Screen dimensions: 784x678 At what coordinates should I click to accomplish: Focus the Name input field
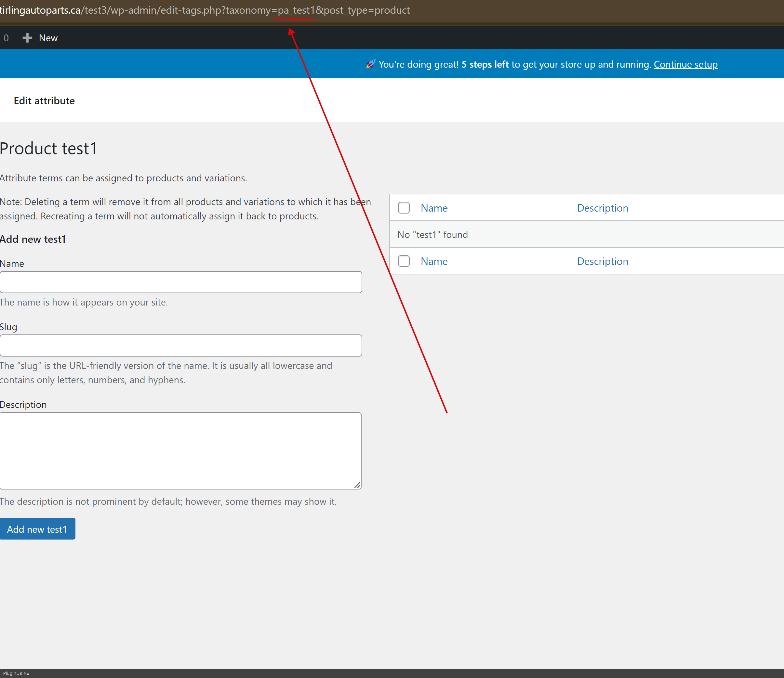pos(181,282)
